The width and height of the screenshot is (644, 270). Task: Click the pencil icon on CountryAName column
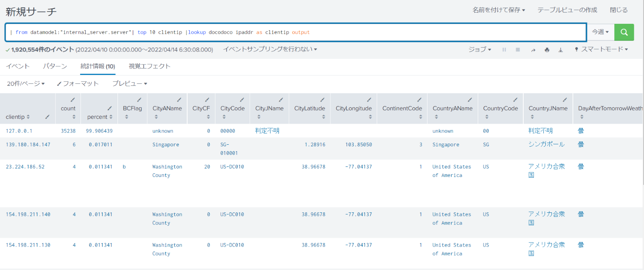470,100
